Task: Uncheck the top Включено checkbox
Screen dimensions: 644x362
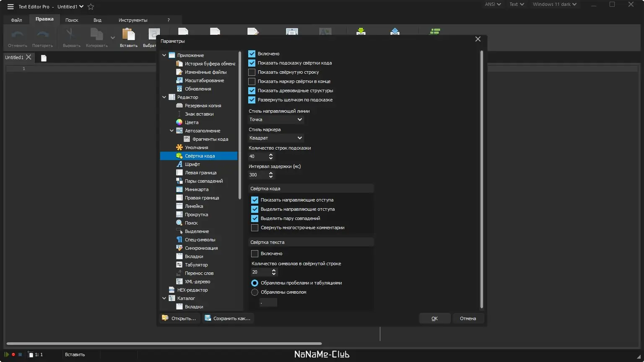Action: pos(252,54)
